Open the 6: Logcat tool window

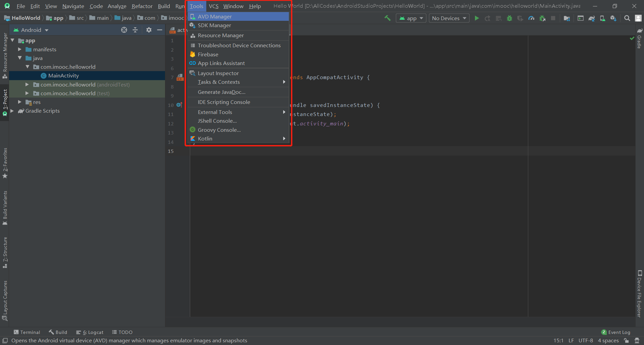pos(90,332)
